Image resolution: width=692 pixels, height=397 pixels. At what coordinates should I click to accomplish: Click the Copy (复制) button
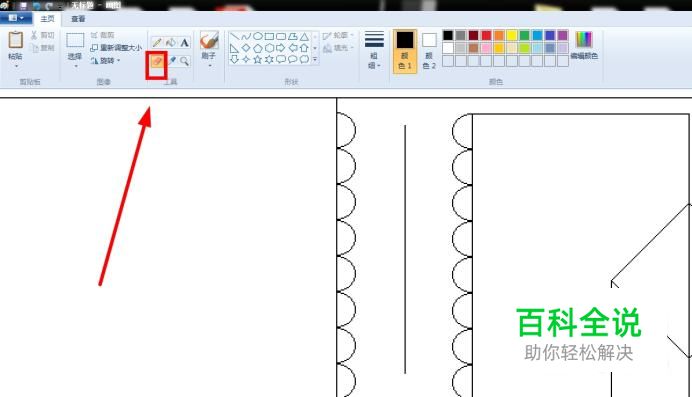[42, 48]
